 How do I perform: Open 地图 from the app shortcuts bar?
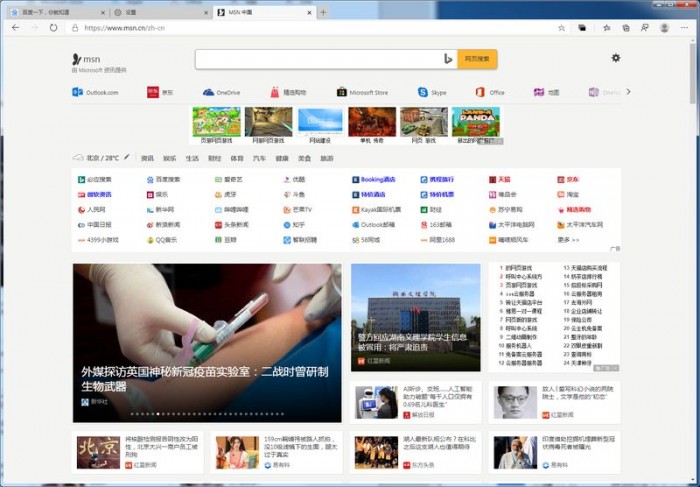click(x=546, y=92)
